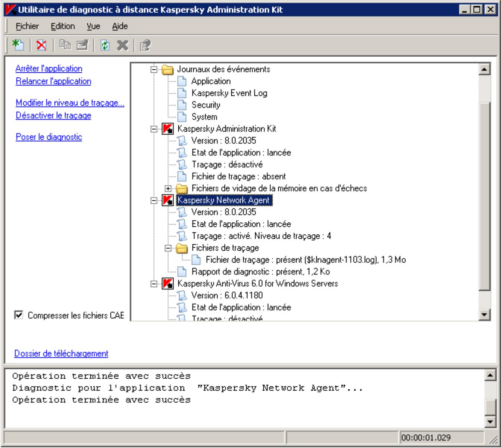501x448 pixels.
Task: Click the Relancer l'application link
Action: tap(53, 81)
